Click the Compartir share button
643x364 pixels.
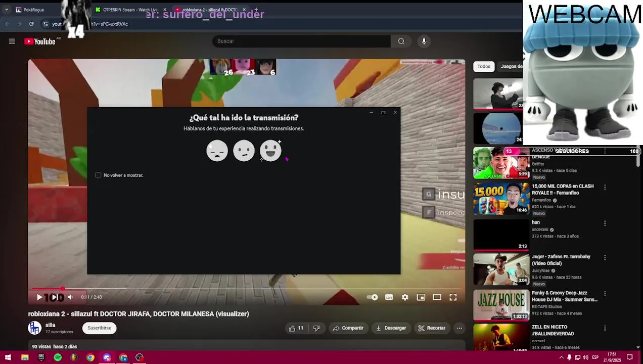click(x=348, y=328)
